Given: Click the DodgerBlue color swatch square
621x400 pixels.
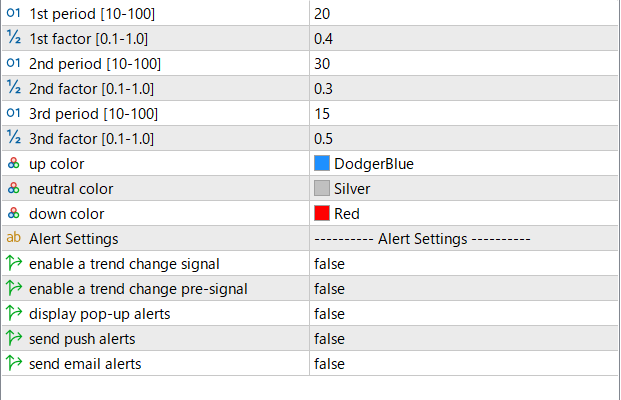Looking at the screenshot, I should 322,163.
